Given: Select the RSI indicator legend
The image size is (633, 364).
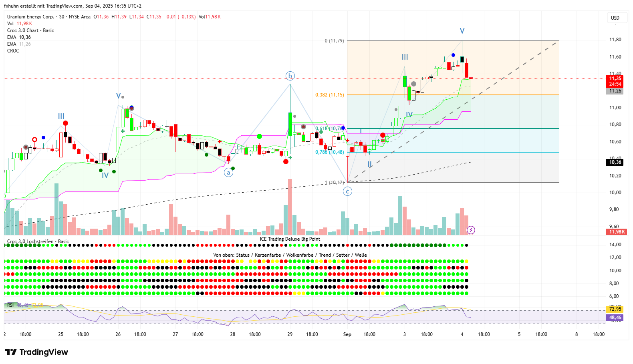Looking at the screenshot, I should click(x=10, y=305).
